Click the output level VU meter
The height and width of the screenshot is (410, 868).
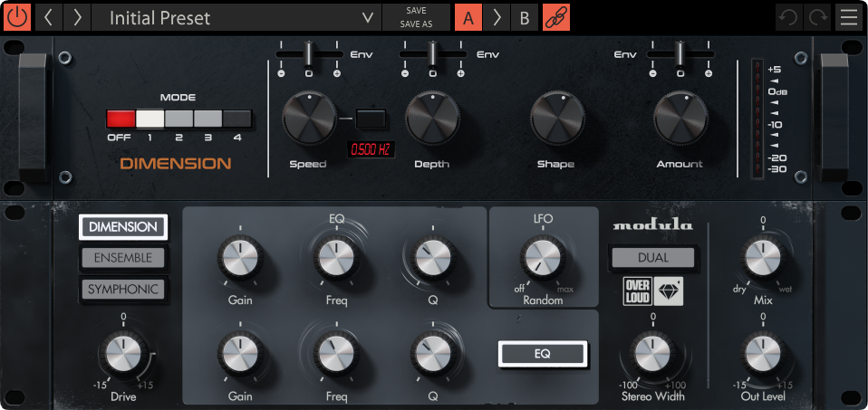point(757,119)
